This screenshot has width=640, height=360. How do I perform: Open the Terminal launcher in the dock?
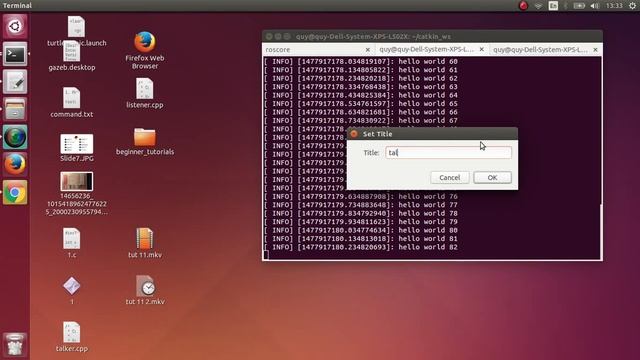[15, 54]
